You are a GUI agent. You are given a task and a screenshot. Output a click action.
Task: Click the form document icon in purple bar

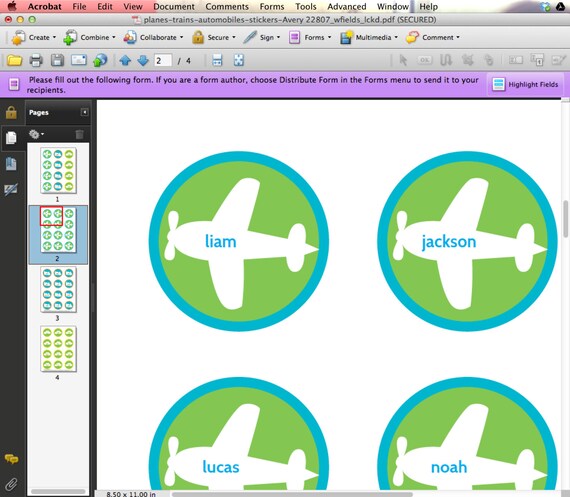[14, 85]
